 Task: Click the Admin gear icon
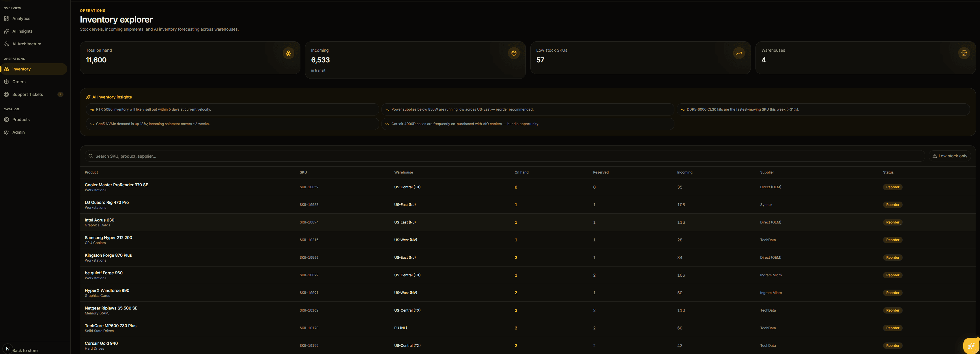pos(6,132)
